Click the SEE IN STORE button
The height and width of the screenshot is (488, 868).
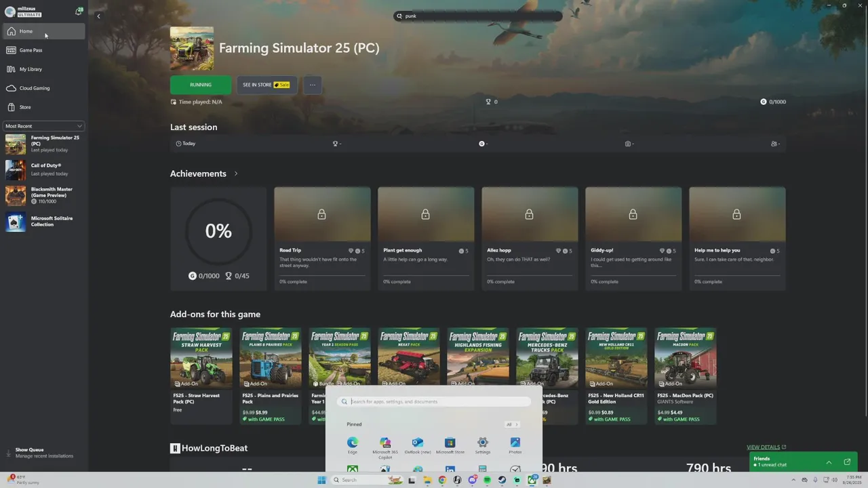267,85
